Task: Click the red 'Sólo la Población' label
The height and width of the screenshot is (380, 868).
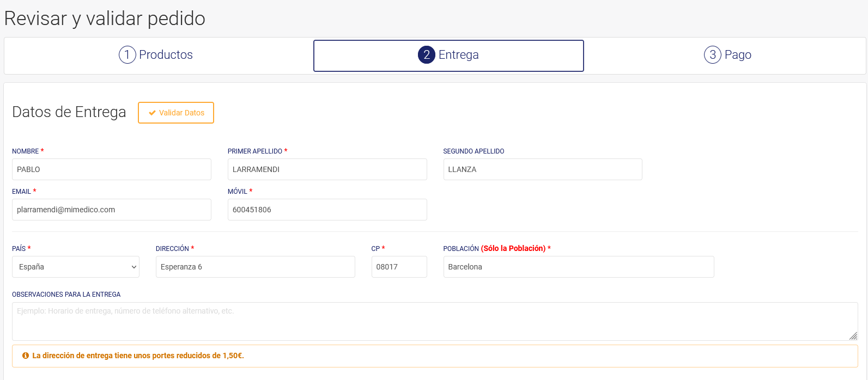Action: (x=513, y=248)
